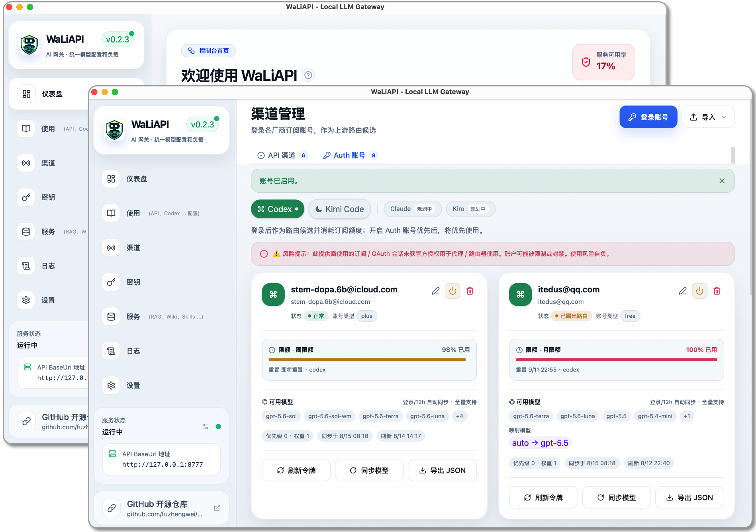
Task: Edit the itedus@qq.com account with pencil icon
Action: coord(683,291)
